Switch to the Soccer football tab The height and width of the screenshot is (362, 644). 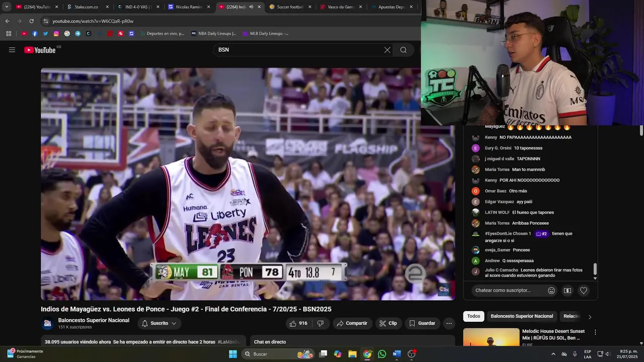click(290, 7)
